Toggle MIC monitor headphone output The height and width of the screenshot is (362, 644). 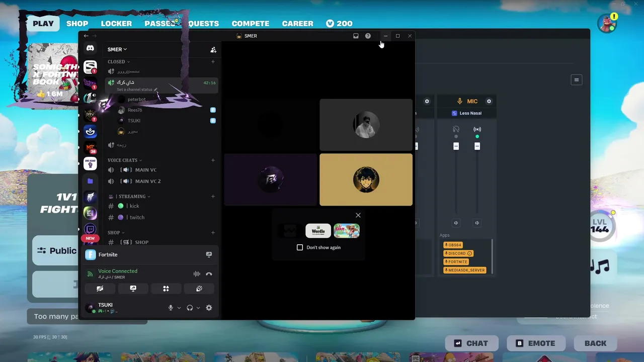pos(456,130)
